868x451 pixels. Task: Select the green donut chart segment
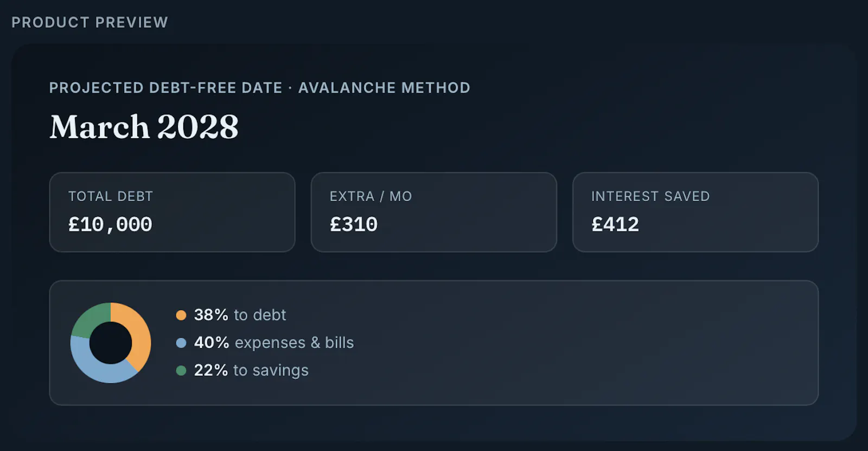90,320
